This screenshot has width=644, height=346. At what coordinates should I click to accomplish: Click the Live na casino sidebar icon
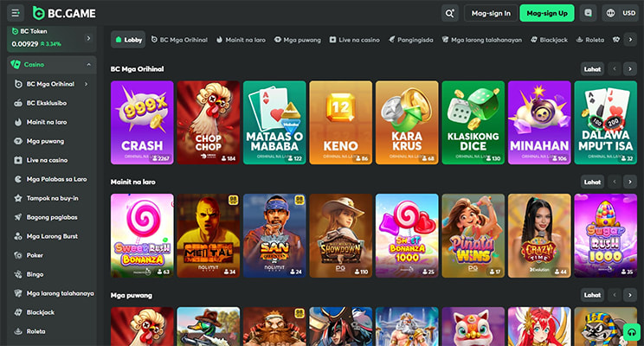[18, 160]
